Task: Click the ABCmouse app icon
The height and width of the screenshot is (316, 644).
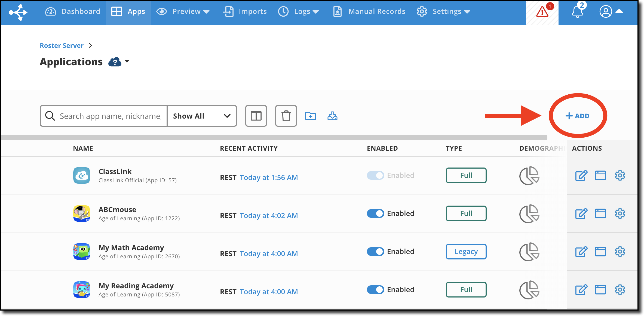Action: click(82, 213)
